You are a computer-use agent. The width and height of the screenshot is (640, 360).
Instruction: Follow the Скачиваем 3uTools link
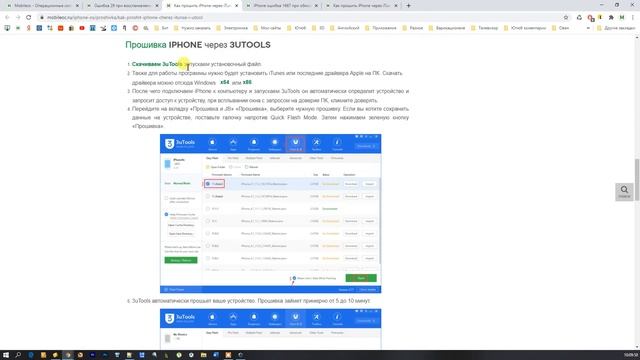pyautogui.click(x=157, y=64)
